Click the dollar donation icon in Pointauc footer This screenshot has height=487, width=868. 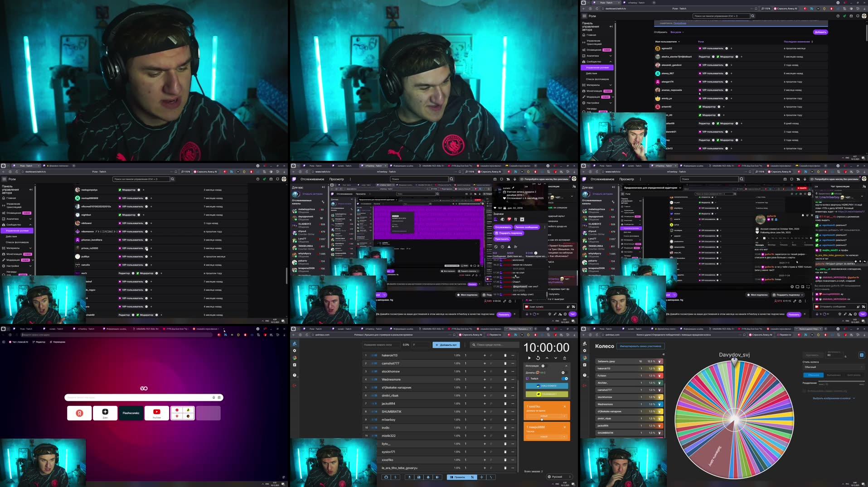click(x=395, y=477)
